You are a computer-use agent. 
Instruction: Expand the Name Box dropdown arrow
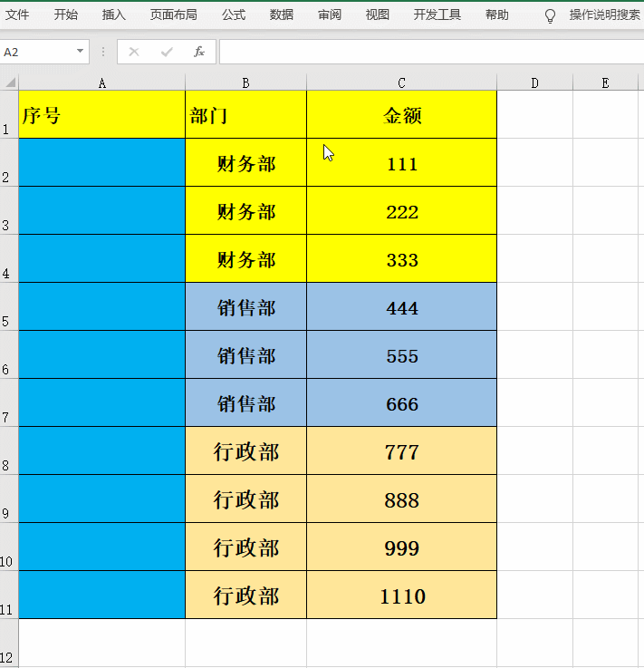coord(80,51)
